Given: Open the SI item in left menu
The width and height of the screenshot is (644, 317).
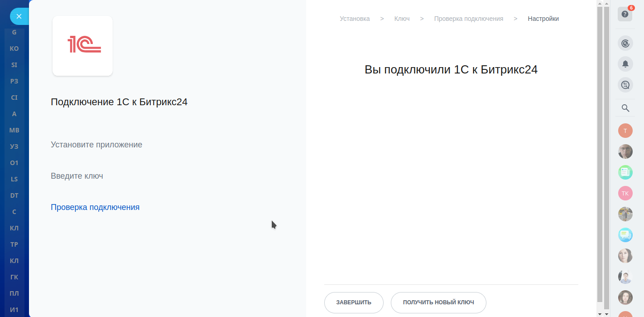Looking at the screenshot, I should pos(14,65).
